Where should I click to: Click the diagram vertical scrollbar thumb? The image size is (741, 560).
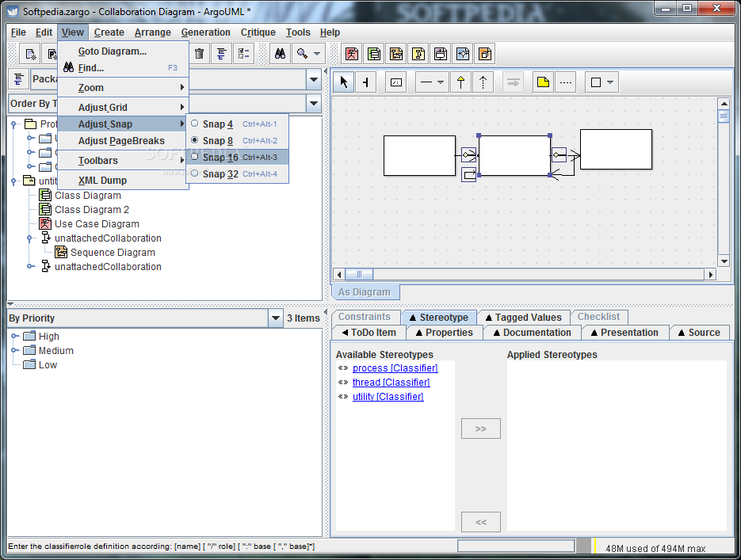click(x=724, y=116)
